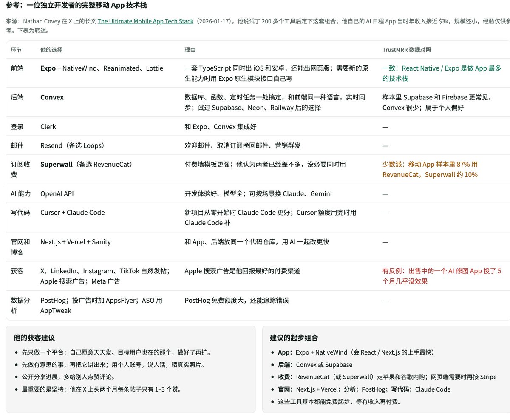The width and height of the screenshot is (510, 420).
Task: Select the "AI 能力" row label
Action: click(21, 194)
